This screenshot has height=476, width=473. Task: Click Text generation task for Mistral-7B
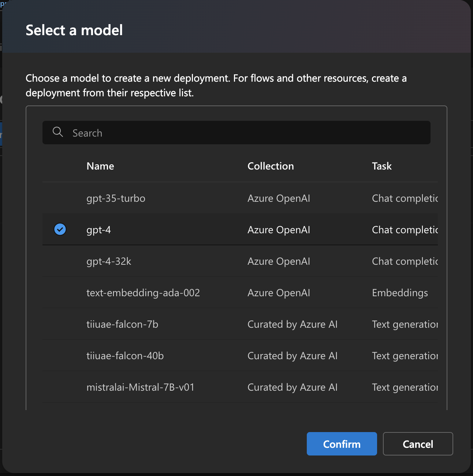(x=405, y=387)
